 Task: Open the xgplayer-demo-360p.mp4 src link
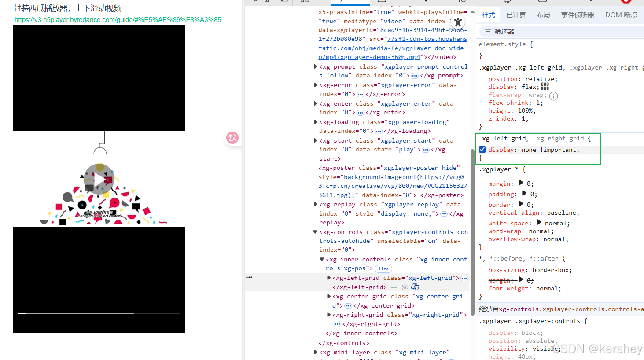(391, 48)
